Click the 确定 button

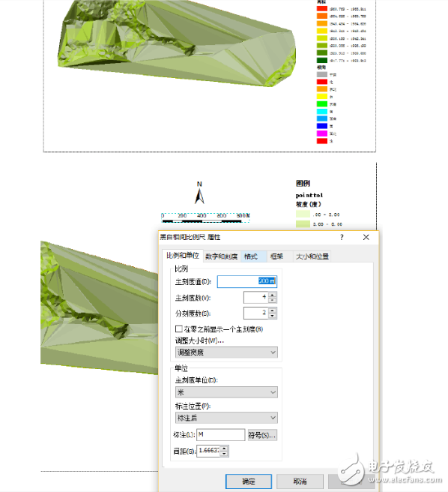249,481
